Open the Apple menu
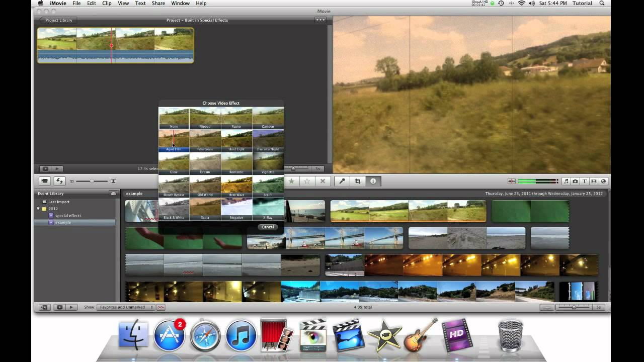644x362 pixels. pyautogui.click(x=41, y=4)
